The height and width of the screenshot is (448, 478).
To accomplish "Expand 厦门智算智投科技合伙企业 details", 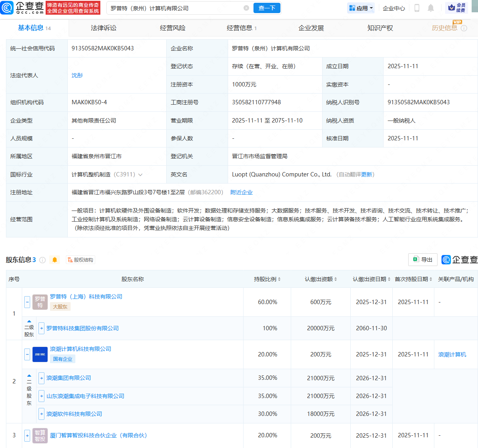I will (27, 435).
